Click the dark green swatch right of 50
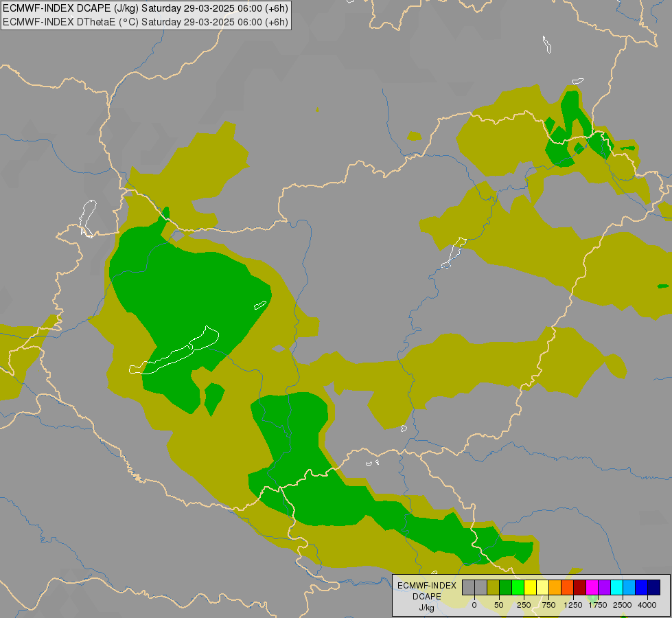Screen dimensions: 672x618 pos(505,588)
